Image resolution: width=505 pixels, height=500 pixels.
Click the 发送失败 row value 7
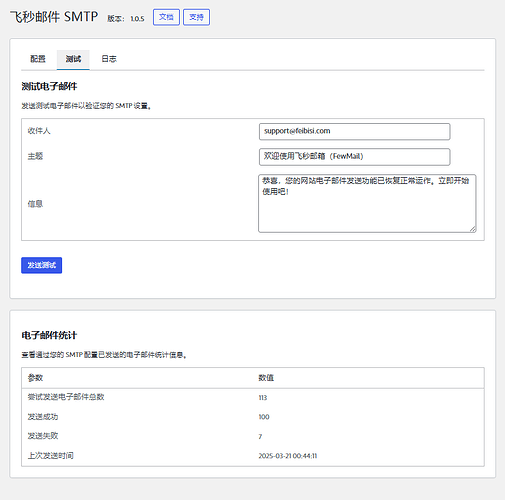coord(260,436)
